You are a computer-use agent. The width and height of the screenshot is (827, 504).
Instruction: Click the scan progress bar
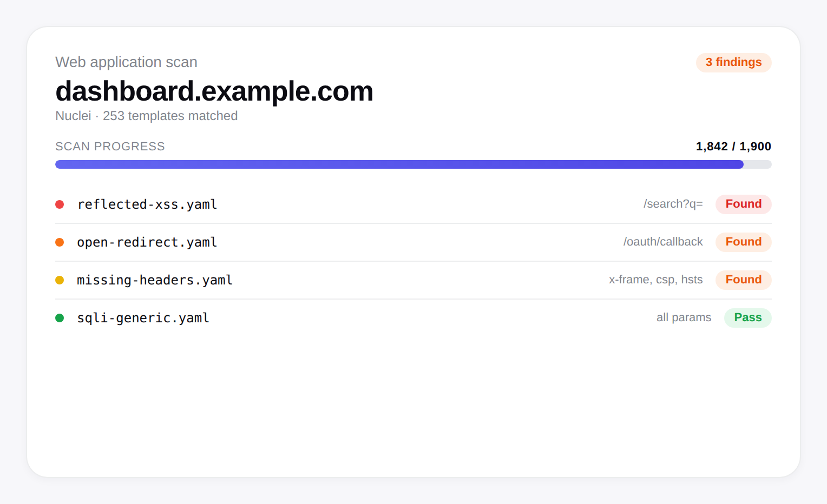(x=413, y=164)
